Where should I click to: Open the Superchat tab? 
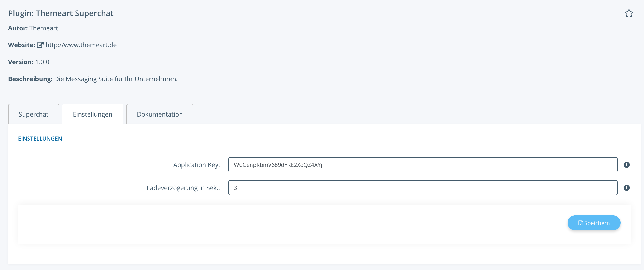[34, 114]
